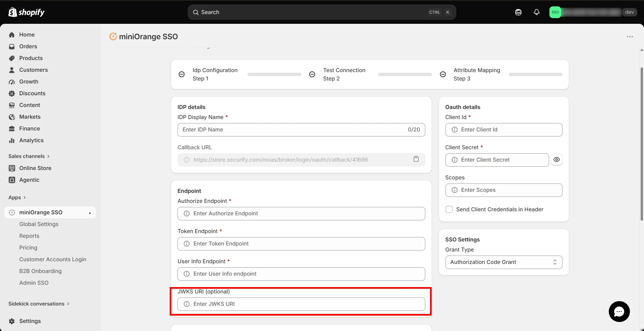Click the Growth gauge icon
This screenshot has width=644, height=331.
(x=12, y=82)
